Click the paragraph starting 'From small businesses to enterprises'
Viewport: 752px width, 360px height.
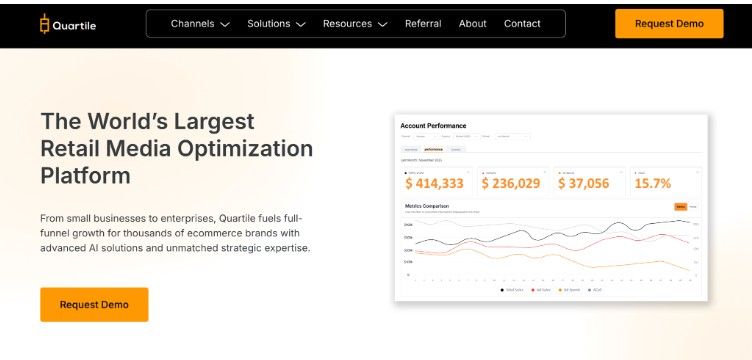tap(176, 233)
